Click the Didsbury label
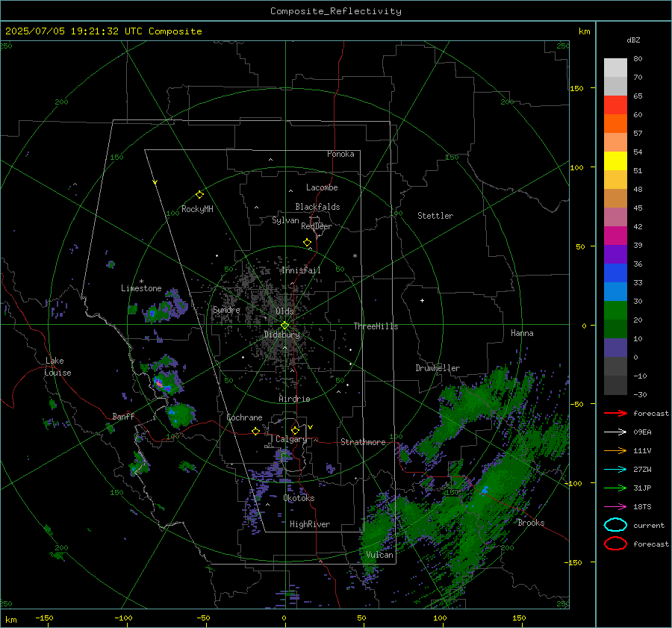The width and height of the screenshot is (672, 628). coord(282,335)
